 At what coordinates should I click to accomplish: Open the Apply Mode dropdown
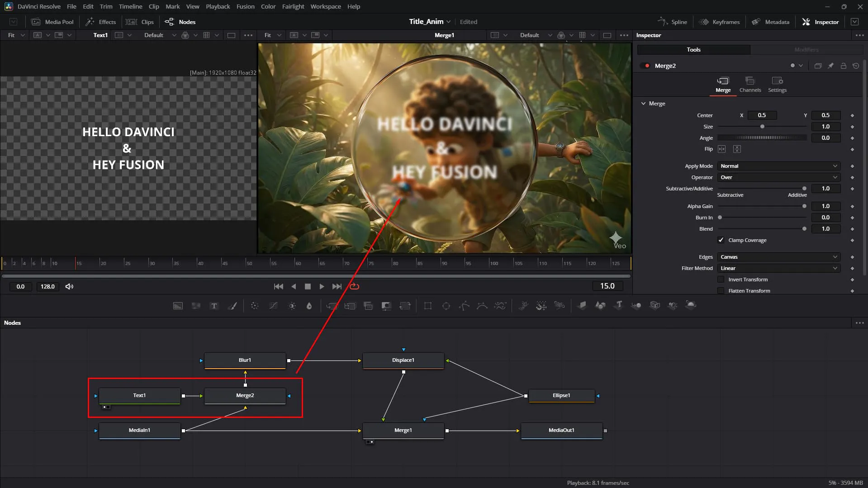tap(779, 166)
